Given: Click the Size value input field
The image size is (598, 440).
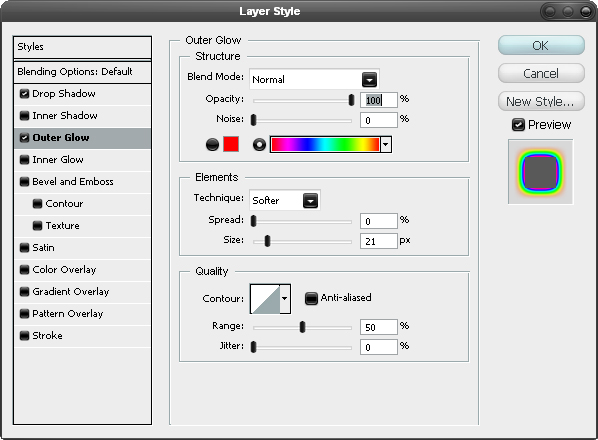Looking at the screenshot, I should [x=378, y=241].
